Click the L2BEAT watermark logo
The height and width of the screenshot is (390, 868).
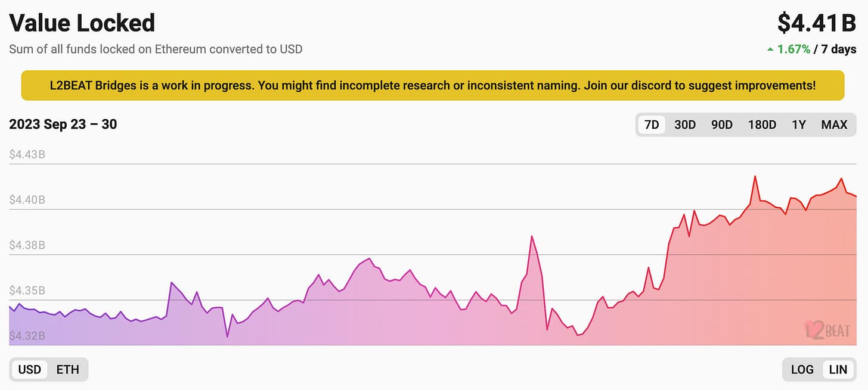click(827, 330)
